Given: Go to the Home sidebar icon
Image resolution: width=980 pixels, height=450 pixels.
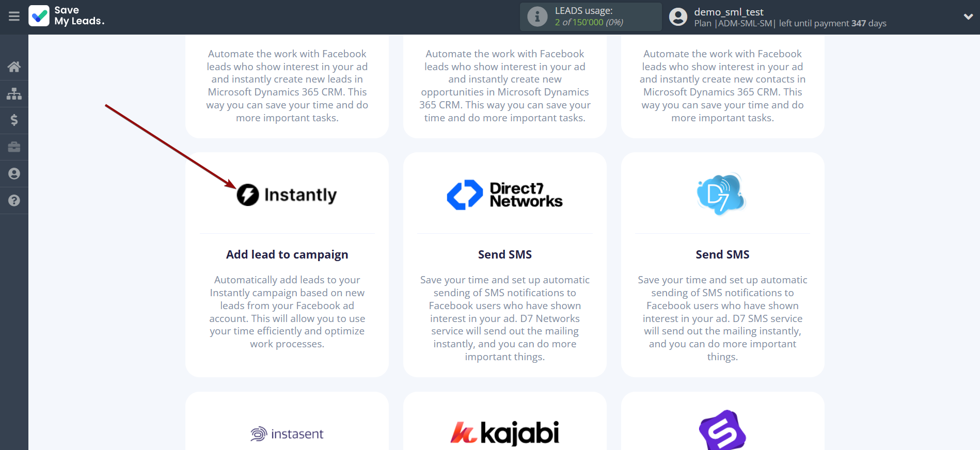Looking at the screenshot, I should (x=14, y=67).
